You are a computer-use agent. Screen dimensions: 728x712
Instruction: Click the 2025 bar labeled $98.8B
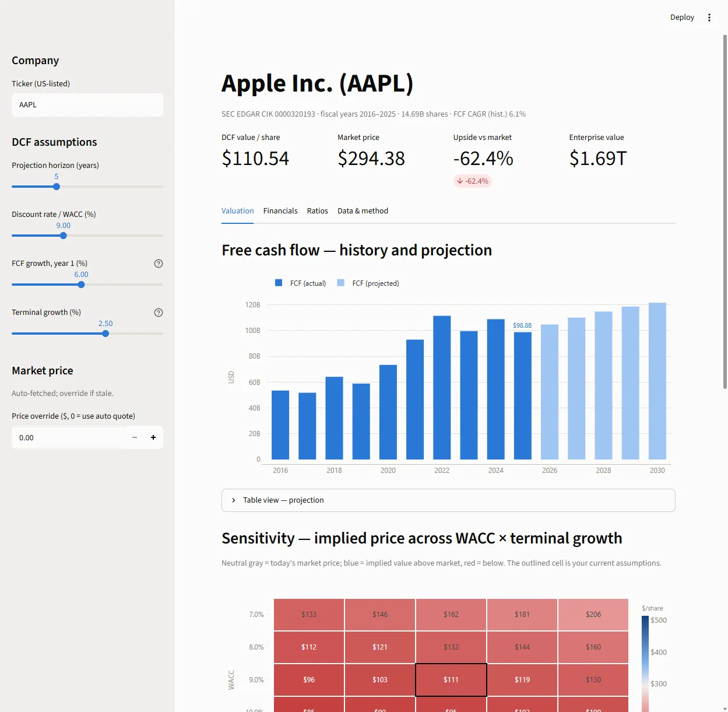click(x=523, y=395)
